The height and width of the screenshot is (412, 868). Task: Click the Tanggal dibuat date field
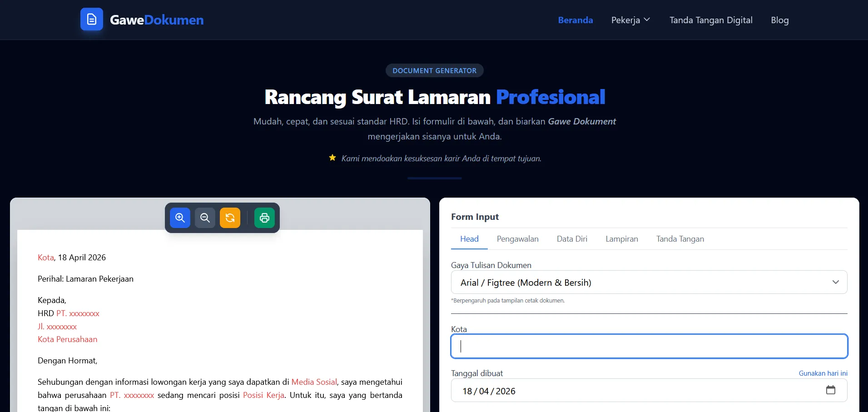click(x=636, y=391)
